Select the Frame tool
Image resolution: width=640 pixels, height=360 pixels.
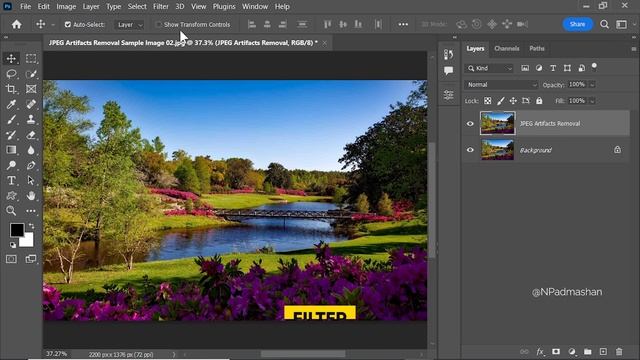(x=31, y=89)
